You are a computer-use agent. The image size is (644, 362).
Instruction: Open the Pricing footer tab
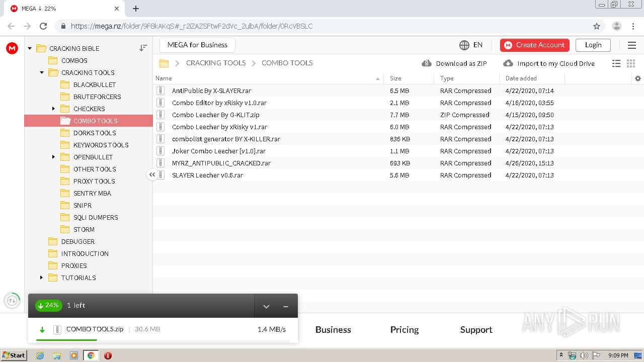pos(405,330)
